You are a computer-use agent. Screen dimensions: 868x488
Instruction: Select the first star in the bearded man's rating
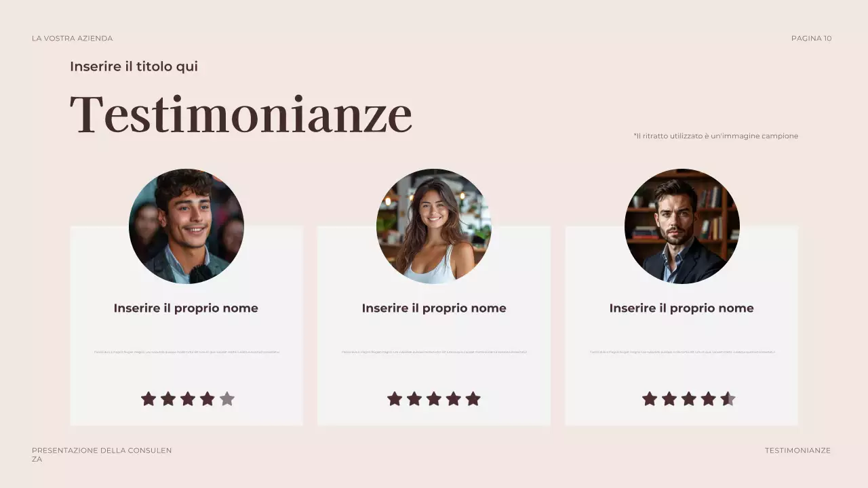point(650,399)
